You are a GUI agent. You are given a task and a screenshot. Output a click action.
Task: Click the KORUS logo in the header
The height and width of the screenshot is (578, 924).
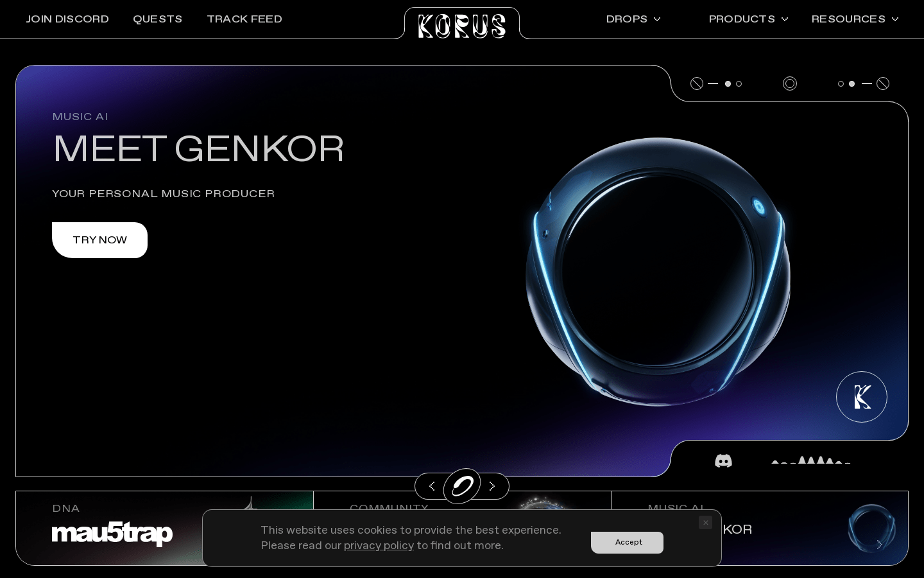pyautogui.click(x=462, y=26)
